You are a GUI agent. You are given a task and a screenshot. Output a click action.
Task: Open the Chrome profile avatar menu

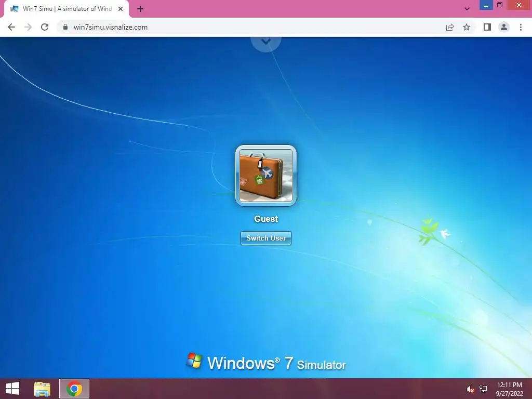tap(504, 27)
